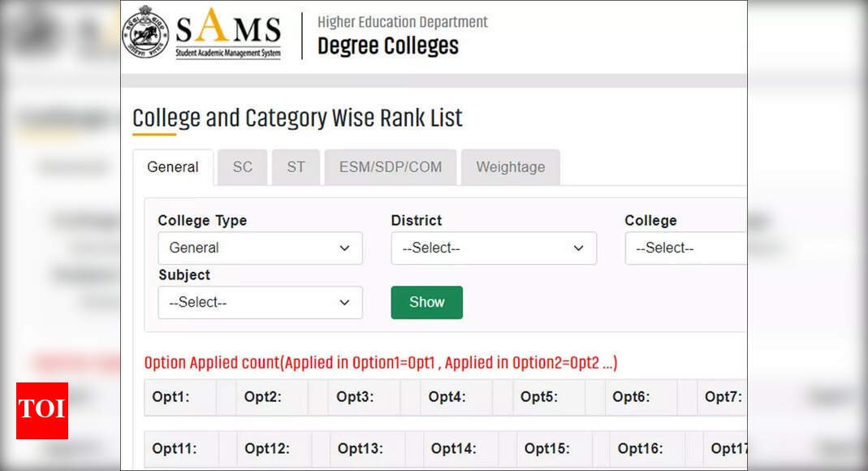Open the SC category tab
868x471 pixels.
click(x=243, y=167)
